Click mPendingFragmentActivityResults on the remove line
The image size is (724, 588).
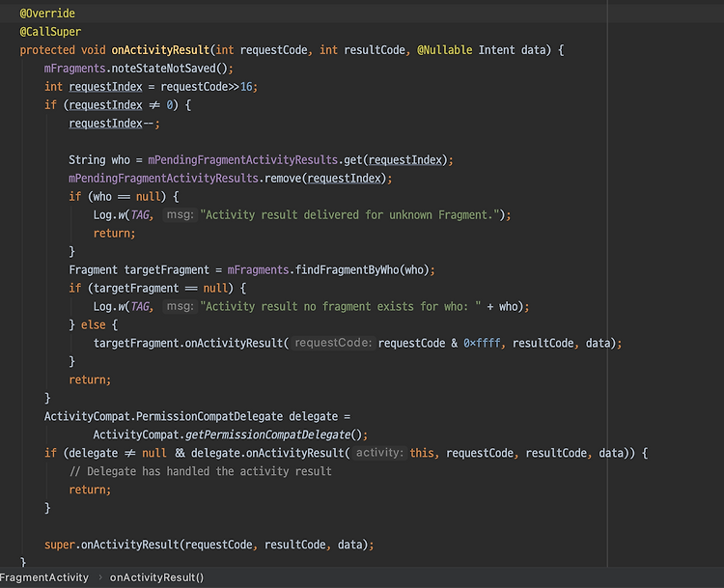(163, 179)
